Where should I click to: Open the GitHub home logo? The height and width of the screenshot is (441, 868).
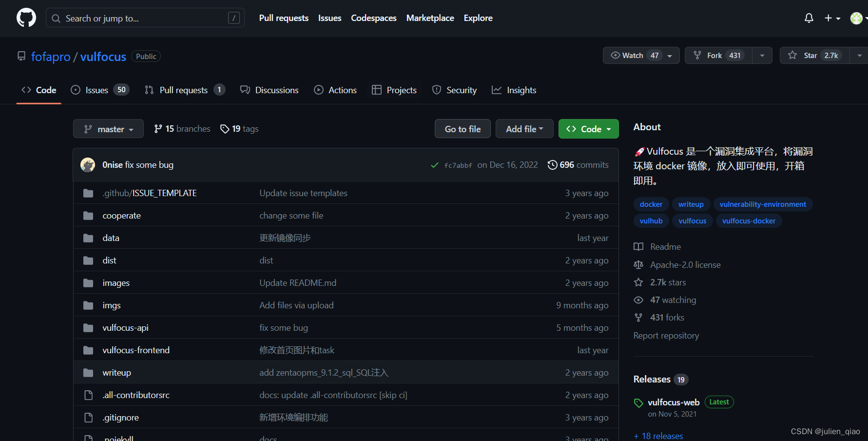pos(26,18)
